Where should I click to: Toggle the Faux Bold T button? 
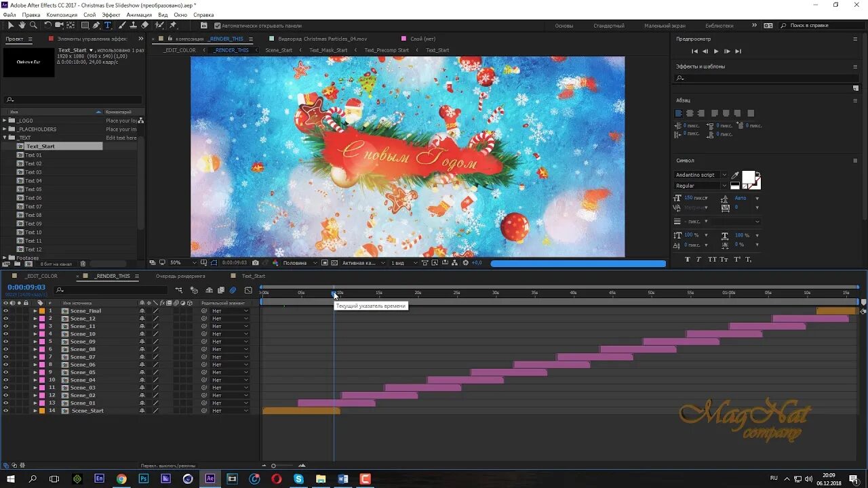(688, 260)
